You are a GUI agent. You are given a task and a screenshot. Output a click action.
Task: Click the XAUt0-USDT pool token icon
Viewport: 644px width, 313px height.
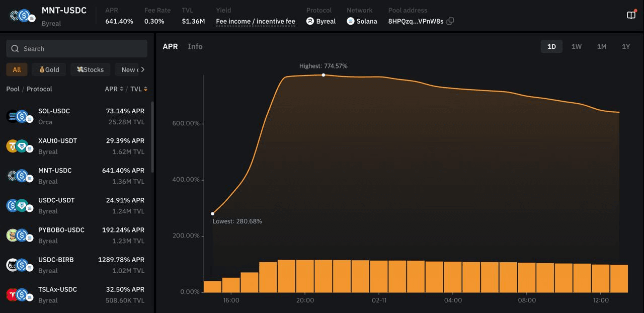pos(17,146)
